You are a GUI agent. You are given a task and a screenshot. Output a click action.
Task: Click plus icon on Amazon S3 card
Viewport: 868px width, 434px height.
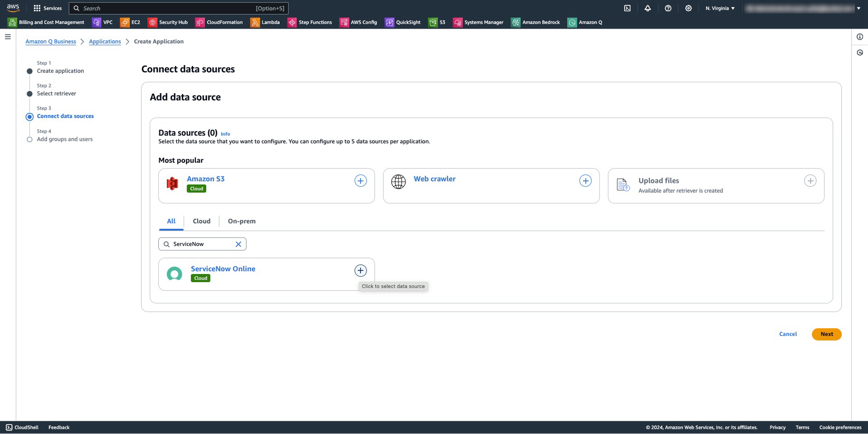pyautogui.click(x=360, y=181)
